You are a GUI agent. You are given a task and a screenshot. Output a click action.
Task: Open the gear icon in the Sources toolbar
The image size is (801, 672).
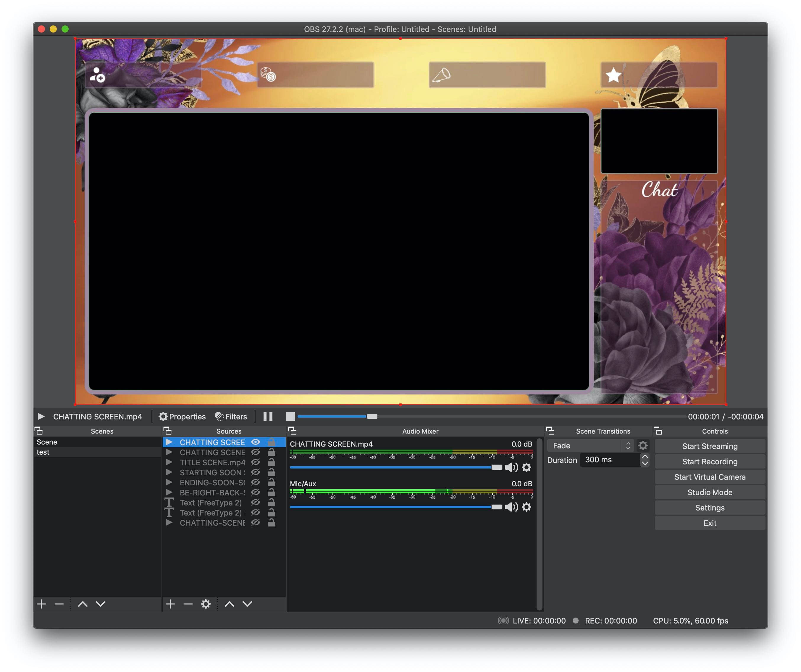point(206,604)
